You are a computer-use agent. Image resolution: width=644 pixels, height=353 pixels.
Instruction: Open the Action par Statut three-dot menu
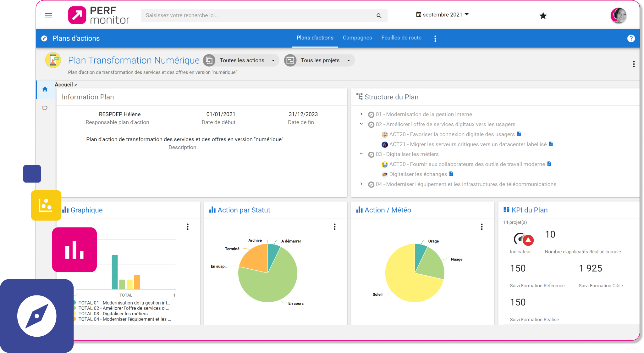pyautogui.click(x=335, y=227)
